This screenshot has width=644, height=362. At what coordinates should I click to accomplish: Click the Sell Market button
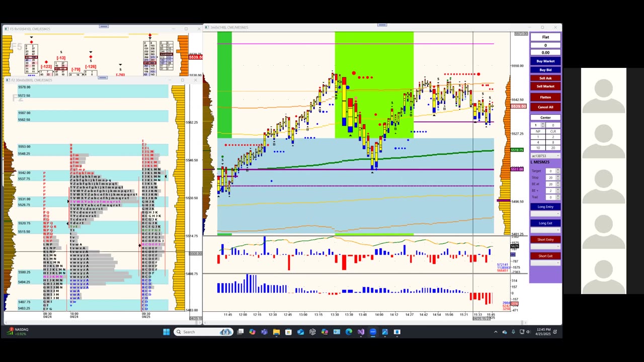[x=545, y=86]
